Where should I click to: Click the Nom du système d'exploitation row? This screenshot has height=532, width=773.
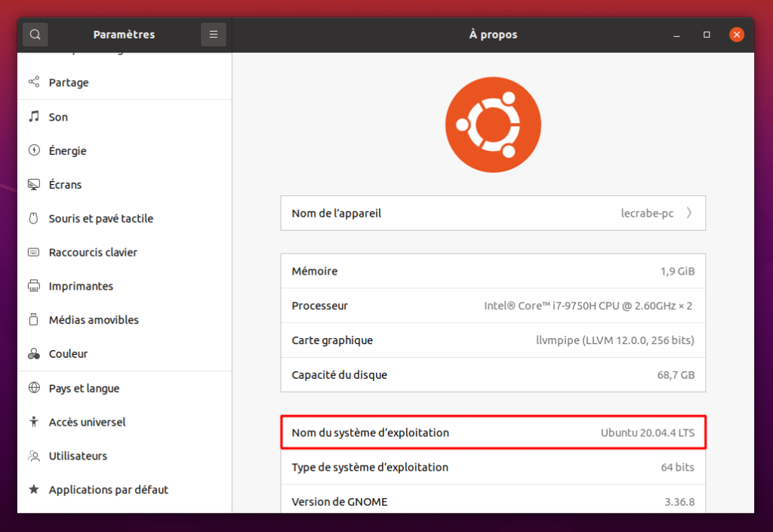pyautogui.click(x=493, y=432)
